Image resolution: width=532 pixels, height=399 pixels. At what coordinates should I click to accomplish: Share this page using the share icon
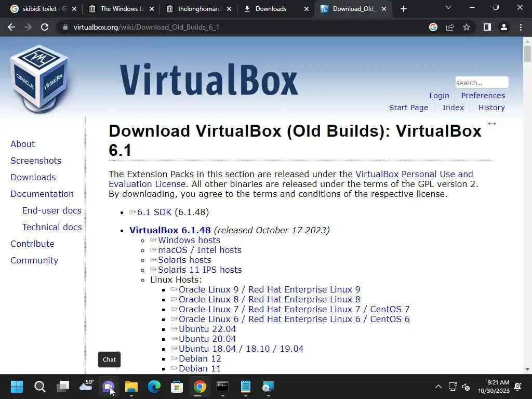tap(450, 27)
